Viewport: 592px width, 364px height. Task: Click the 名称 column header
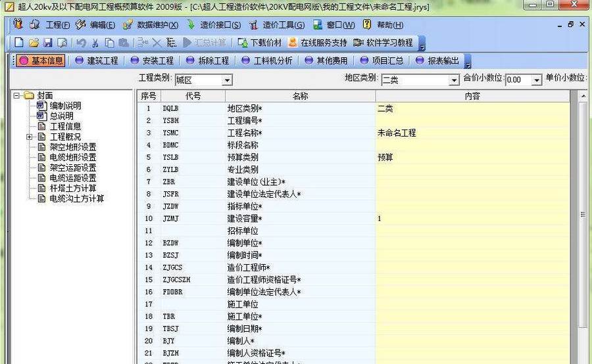pyautogui.click(x=301, y=96)
